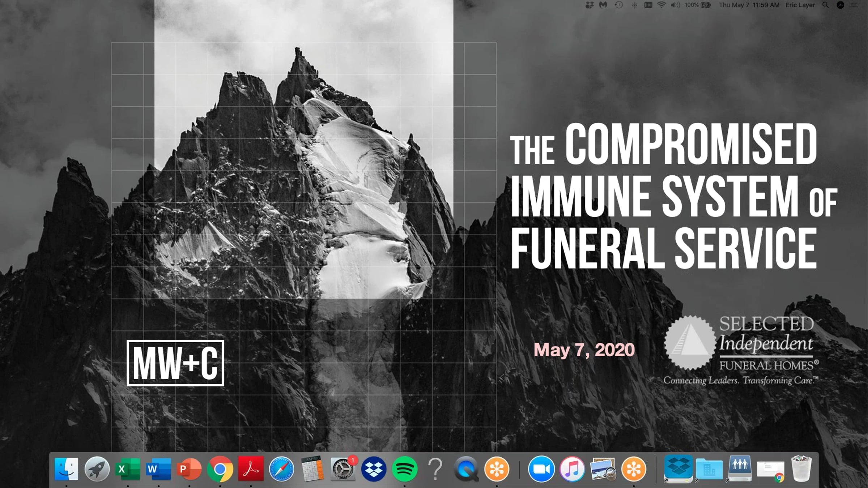Open System Preferences with update badge
Screen dimensions: 868x488
click(x=343, y=469)
